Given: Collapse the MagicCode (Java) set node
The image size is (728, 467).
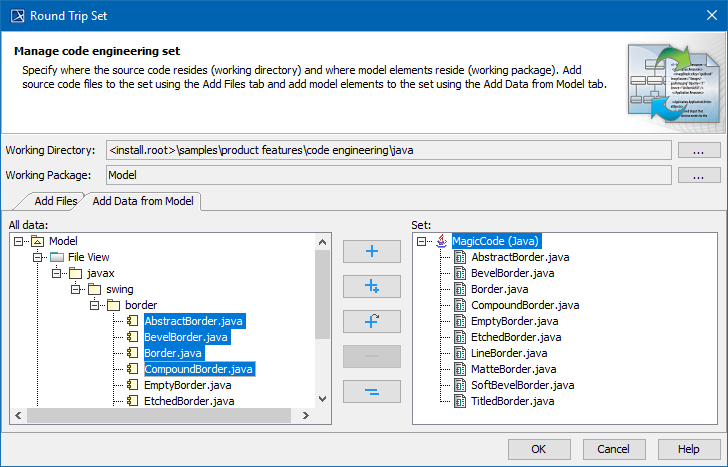Looking at the screenshot, I should pyautogui.click(x=423, y=241).
